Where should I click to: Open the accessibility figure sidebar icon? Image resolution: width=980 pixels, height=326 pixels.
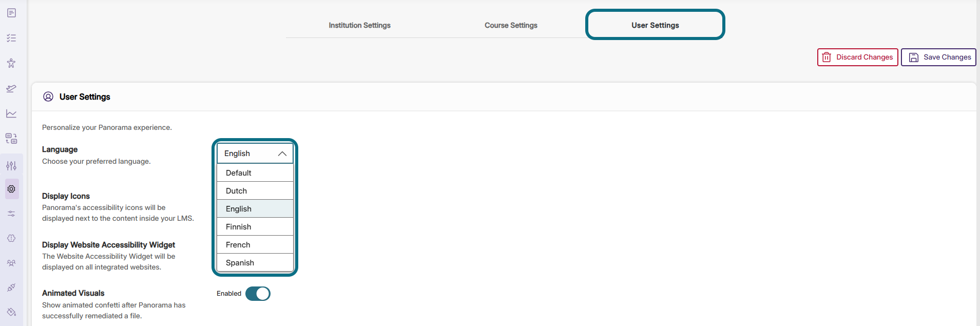11,63
